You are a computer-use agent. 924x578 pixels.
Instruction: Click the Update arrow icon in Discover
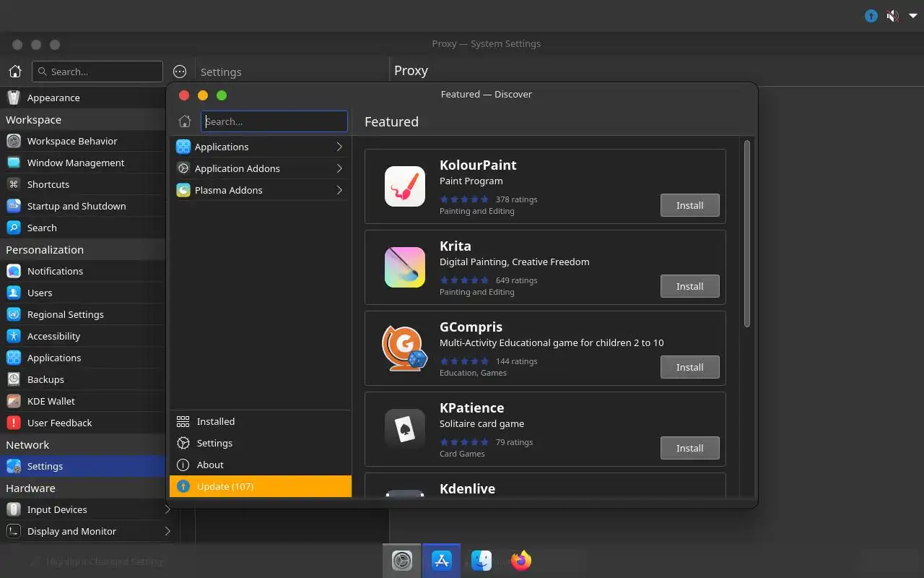pos(183,486)
